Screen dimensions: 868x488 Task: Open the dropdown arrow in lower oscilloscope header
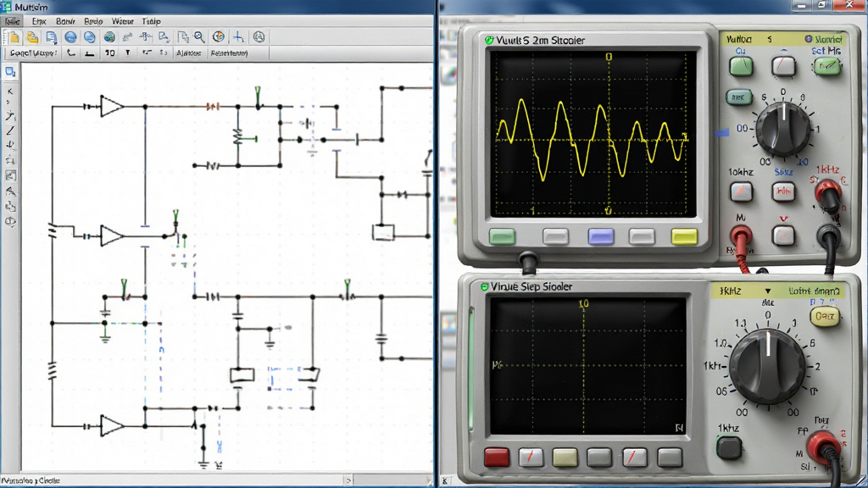coord(768,291)
